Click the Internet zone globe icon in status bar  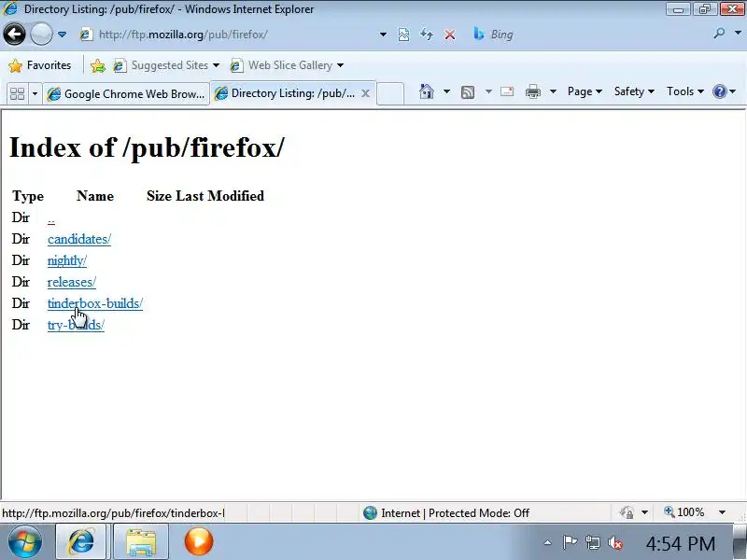pos(370,512)
